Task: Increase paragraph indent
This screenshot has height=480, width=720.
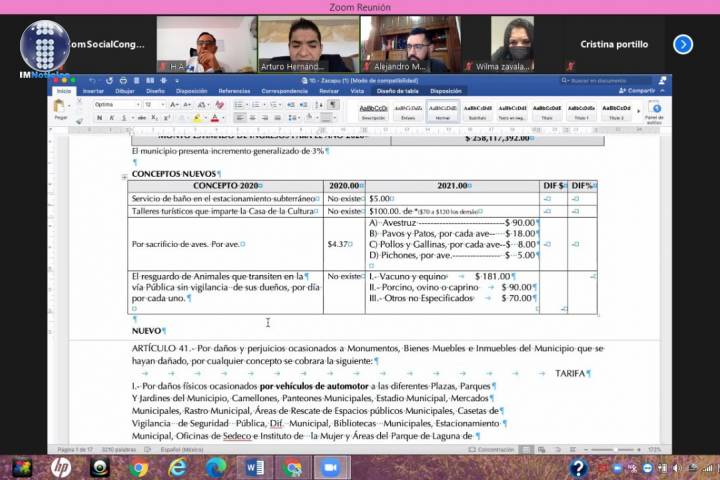Action: coord(304,105)
